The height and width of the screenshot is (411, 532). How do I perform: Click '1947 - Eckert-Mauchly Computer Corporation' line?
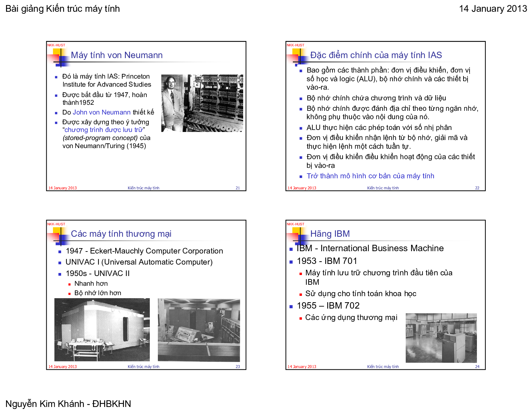[144, 251]
